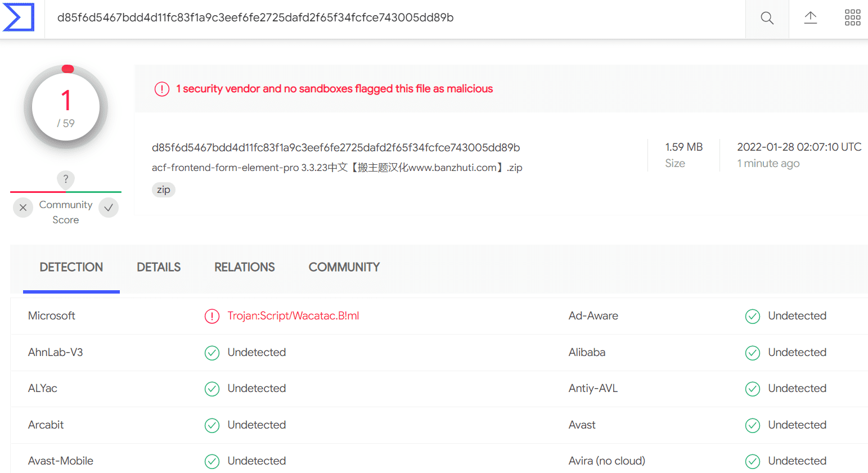Image resolution: width=868 pixels, height=473 pixels.
Task: Click the Microsoft detection warning icon
Action: [212, 316]
